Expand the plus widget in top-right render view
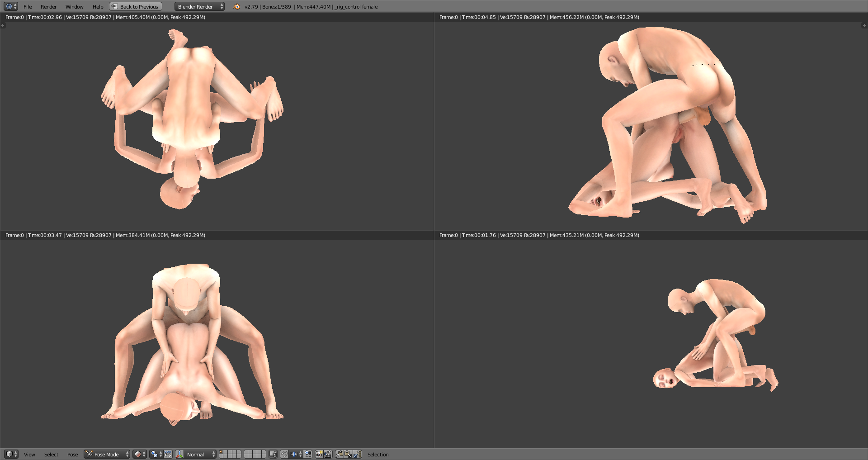868x460 pixels. 864,25
